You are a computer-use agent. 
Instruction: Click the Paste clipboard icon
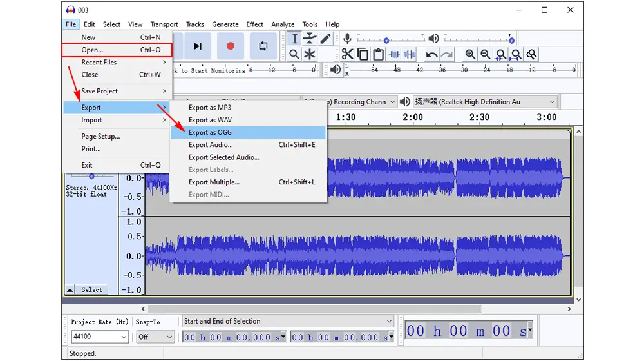[378, 54]
